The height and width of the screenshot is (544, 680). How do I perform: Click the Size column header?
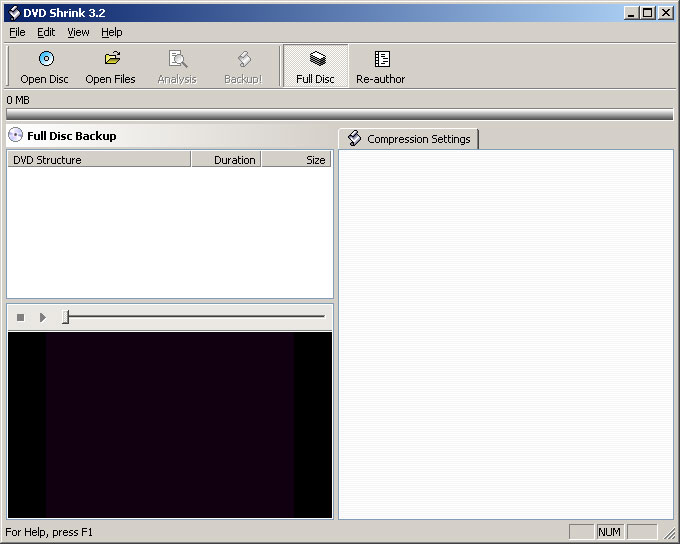coord(296,160)
